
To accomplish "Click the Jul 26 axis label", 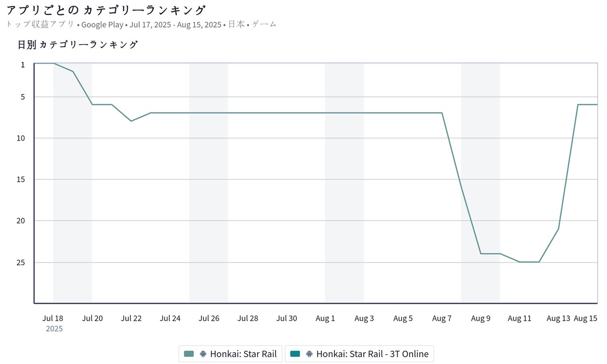I will pyautogui.click(x=209, y=318).
